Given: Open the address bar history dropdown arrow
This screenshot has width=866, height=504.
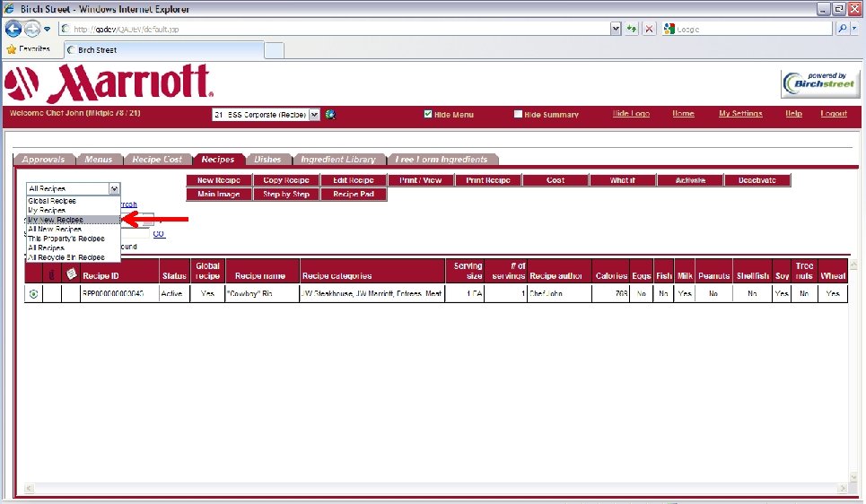Looking at the screenshot, I should 616,29.
